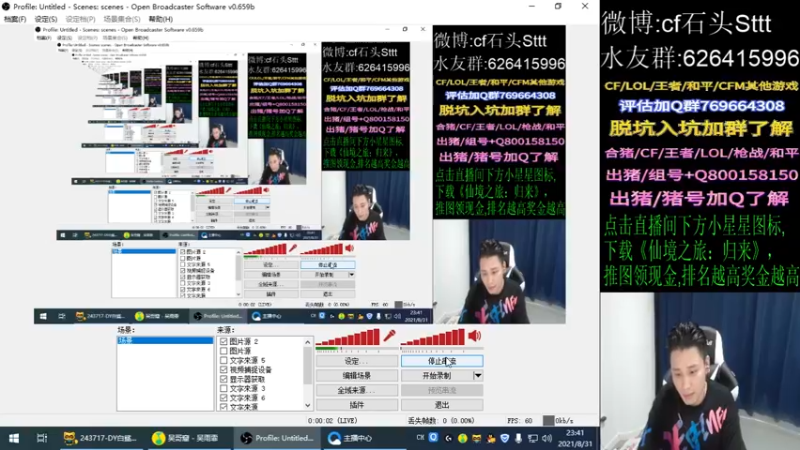Click the 开始录制 start recording button

[437, 376]
